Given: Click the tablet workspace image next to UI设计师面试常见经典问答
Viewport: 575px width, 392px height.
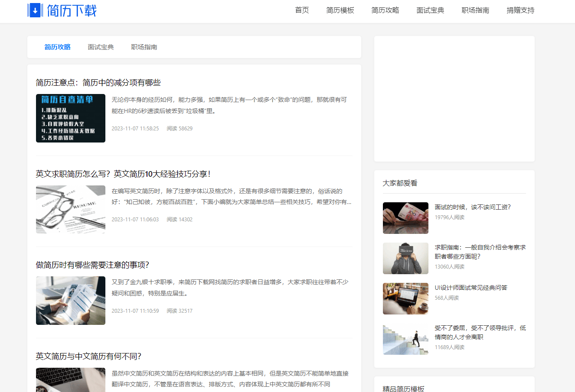Looking at the screenshot, I should click(x=405, y=298).
